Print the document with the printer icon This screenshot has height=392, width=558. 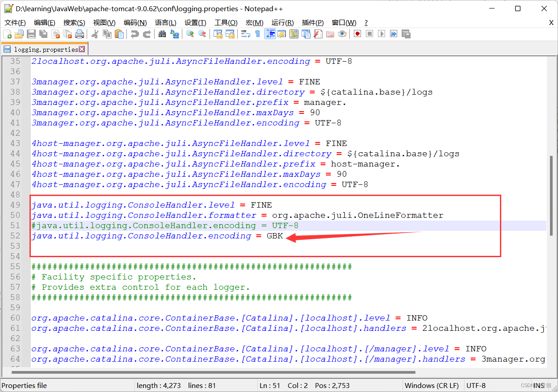[80, 34]
